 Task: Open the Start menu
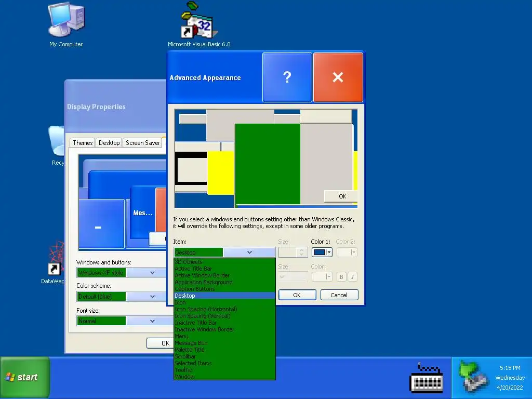coord(25,377)
